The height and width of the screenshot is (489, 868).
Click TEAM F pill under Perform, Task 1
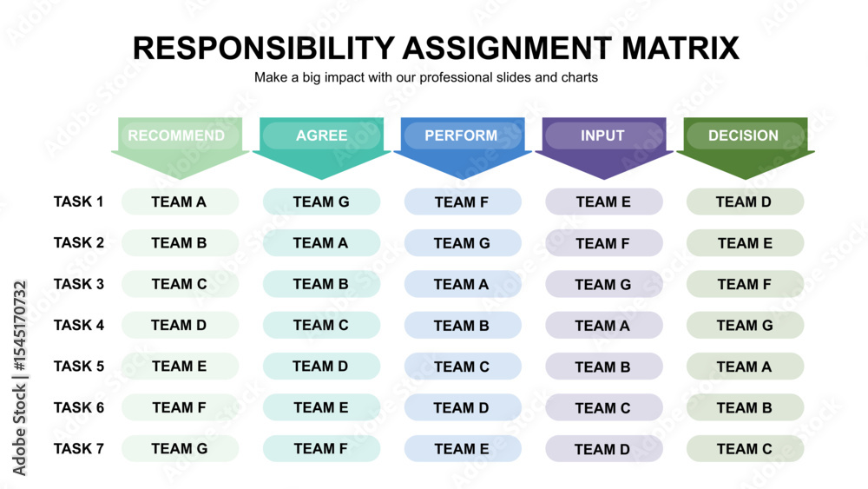pos(463,202)
